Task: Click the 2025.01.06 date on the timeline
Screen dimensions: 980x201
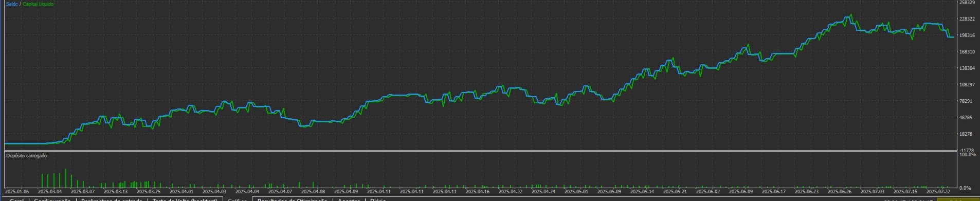Action: 16,191
